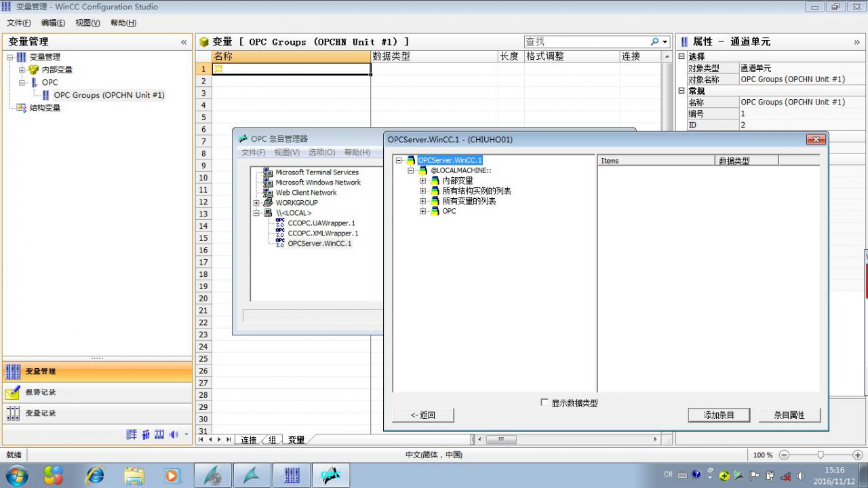Open Windows Explorer folder on taskbar
Screen dimensions: 868x488
pyautogui.click(x=134, y=475)
